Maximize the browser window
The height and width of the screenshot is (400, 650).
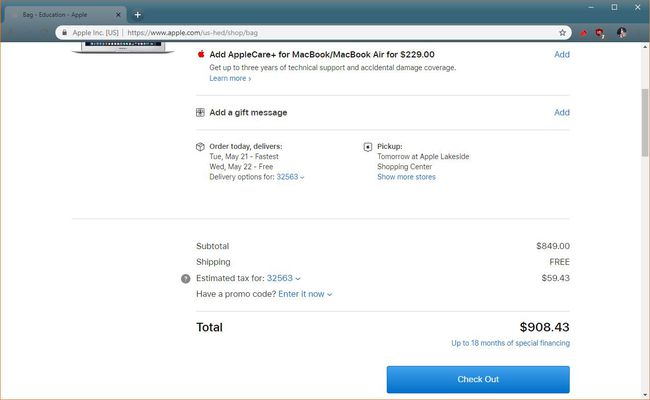614,7
